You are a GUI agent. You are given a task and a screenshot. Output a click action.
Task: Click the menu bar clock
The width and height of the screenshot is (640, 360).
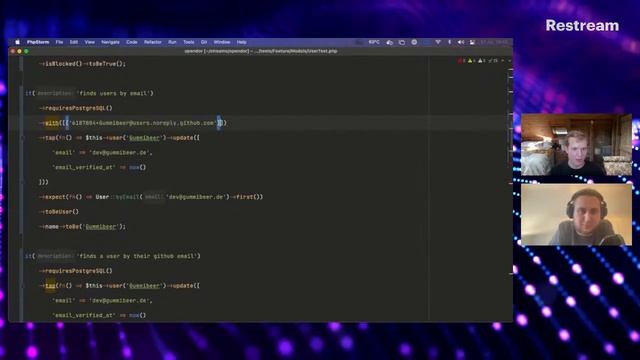494,42
